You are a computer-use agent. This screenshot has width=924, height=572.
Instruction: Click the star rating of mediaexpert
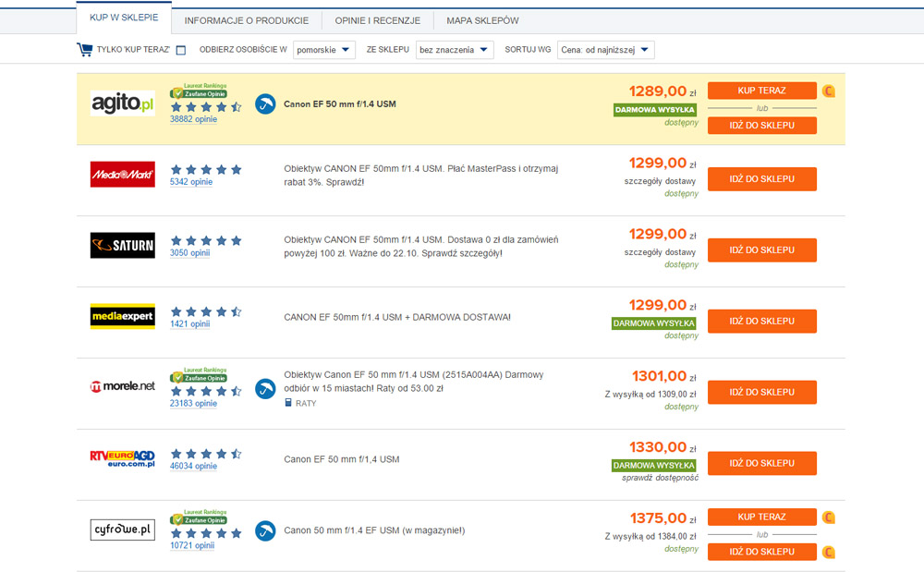(x=206, y=311)
